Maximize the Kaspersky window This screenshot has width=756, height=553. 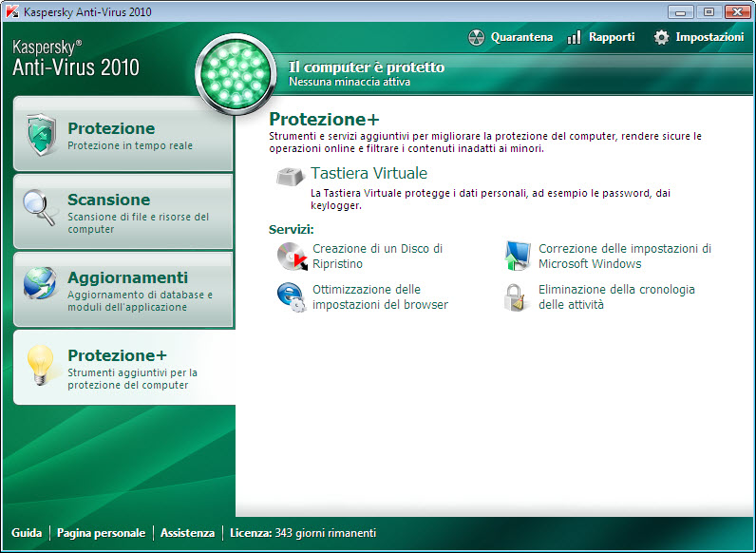click(709, 11)
